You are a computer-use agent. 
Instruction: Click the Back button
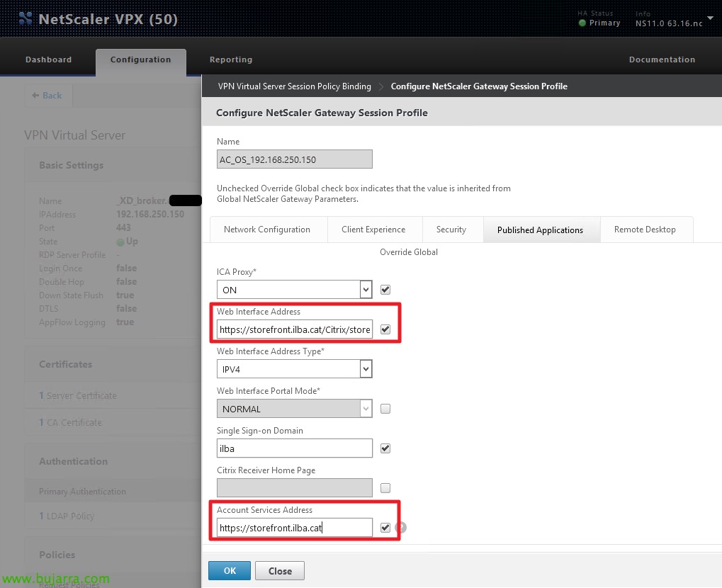(48, 96)
